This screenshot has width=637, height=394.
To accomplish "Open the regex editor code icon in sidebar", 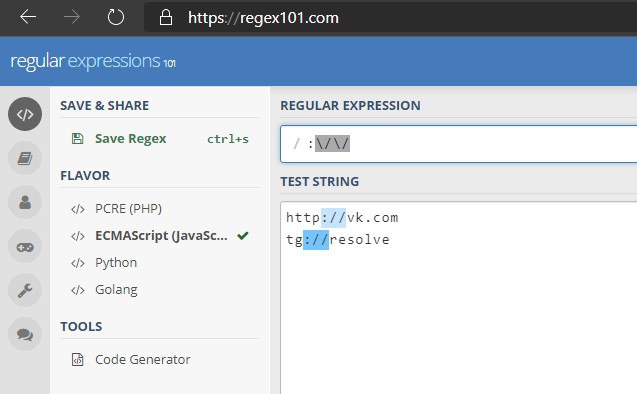I will tap(25, 114).
